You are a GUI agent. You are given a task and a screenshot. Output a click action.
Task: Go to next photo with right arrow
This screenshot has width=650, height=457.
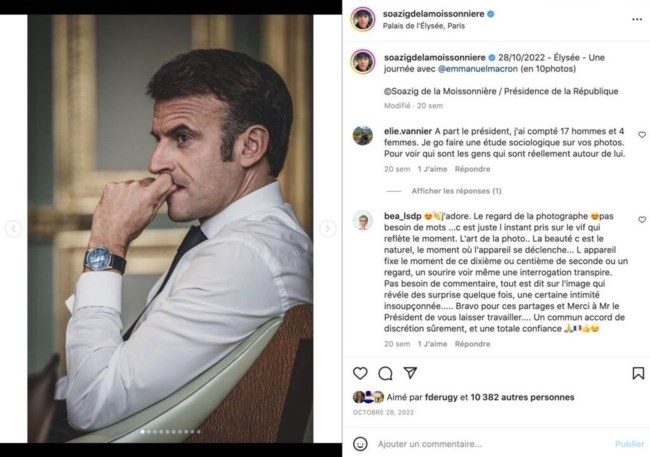point(327,229)
